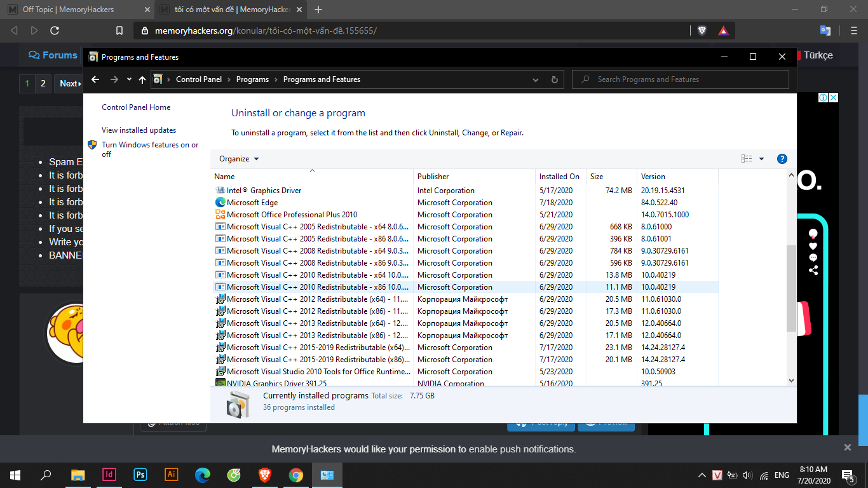The width and height of the screenshot is (868, 488).
Task: Open the Brave Shields icon in the address bar
Action: (702, 30)
